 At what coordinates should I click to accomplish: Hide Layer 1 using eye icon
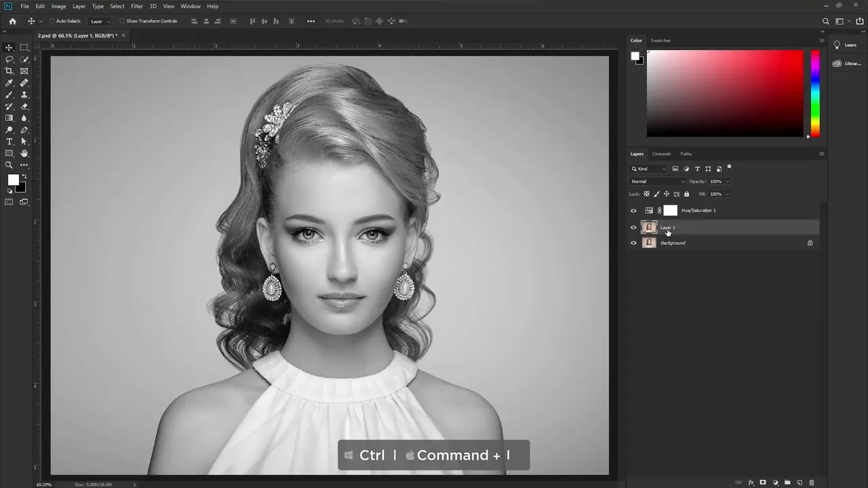tap(633, 228)
